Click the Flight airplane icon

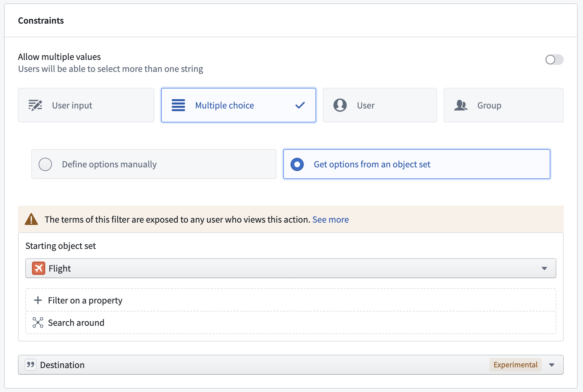[x=39, y=268]
